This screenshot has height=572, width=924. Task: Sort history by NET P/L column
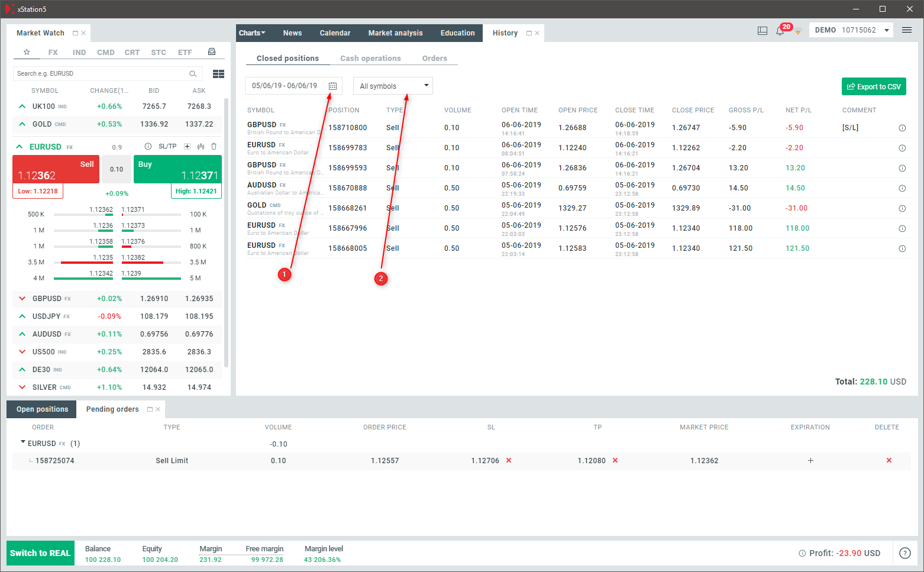tap(798, 110)
